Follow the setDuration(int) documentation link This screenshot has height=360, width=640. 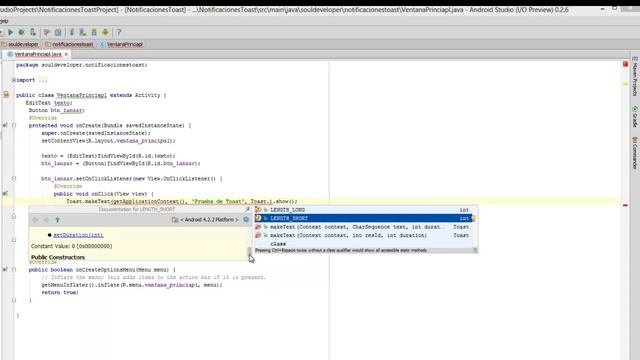(78, 235)
